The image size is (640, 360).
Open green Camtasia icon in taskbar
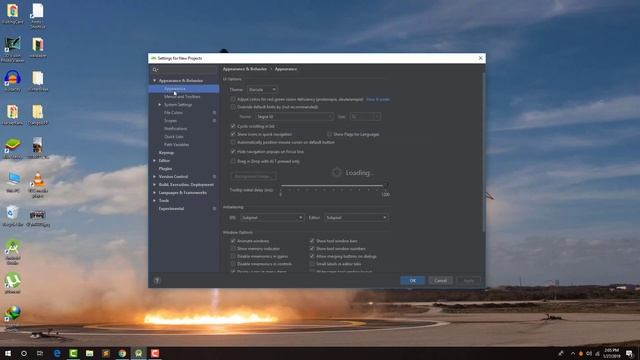click(x=73, y=353)
